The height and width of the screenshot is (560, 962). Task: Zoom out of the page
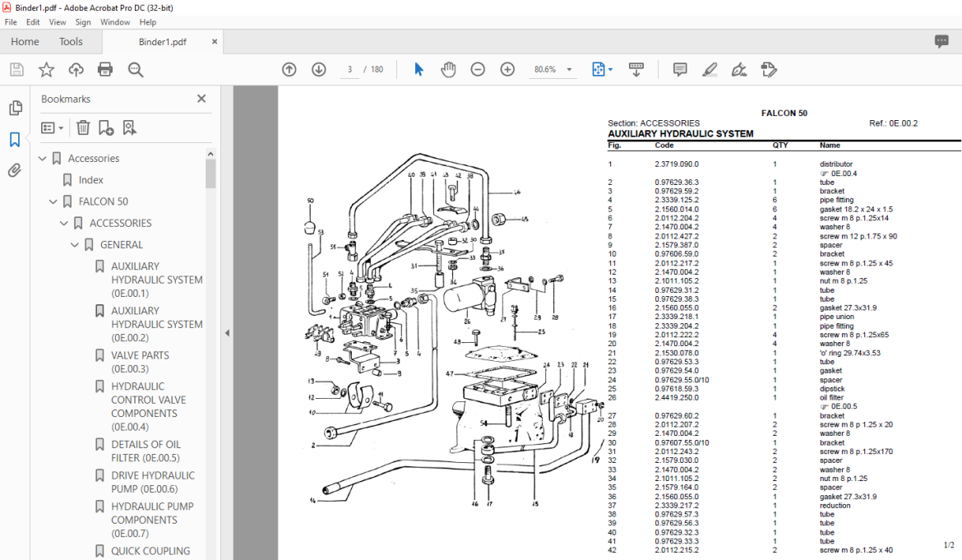(478, 69)
